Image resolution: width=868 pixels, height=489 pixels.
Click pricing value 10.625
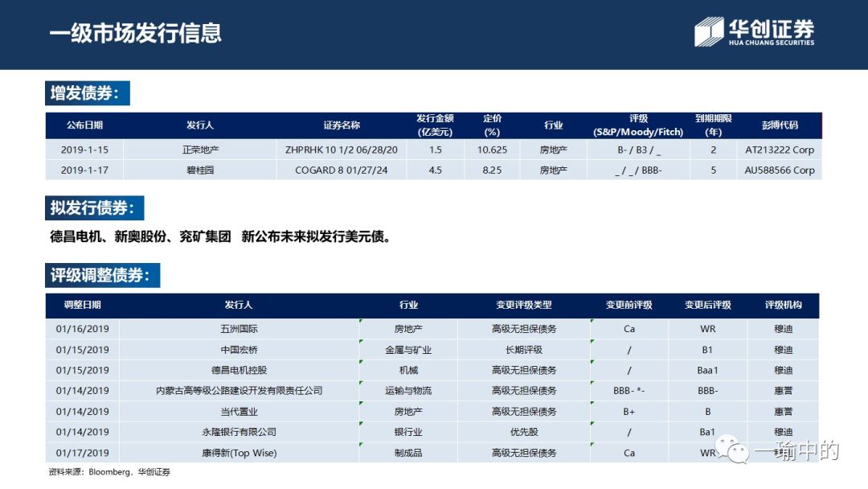click(492, 150)
